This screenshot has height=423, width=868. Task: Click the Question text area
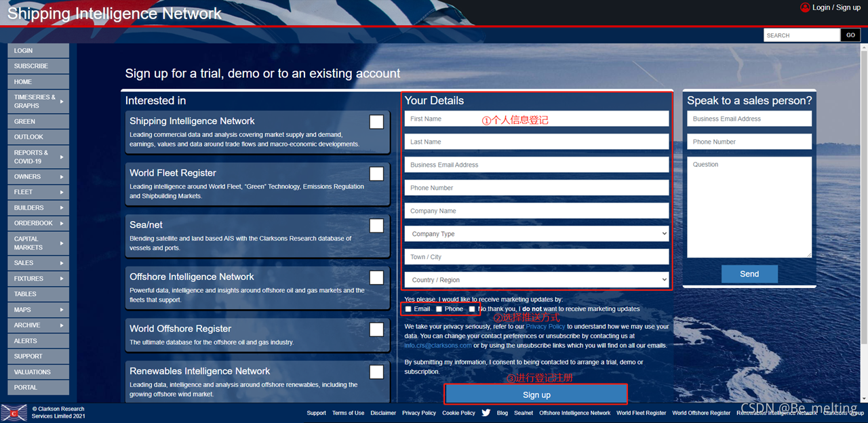pyautogui.click(x=749, y=207)
